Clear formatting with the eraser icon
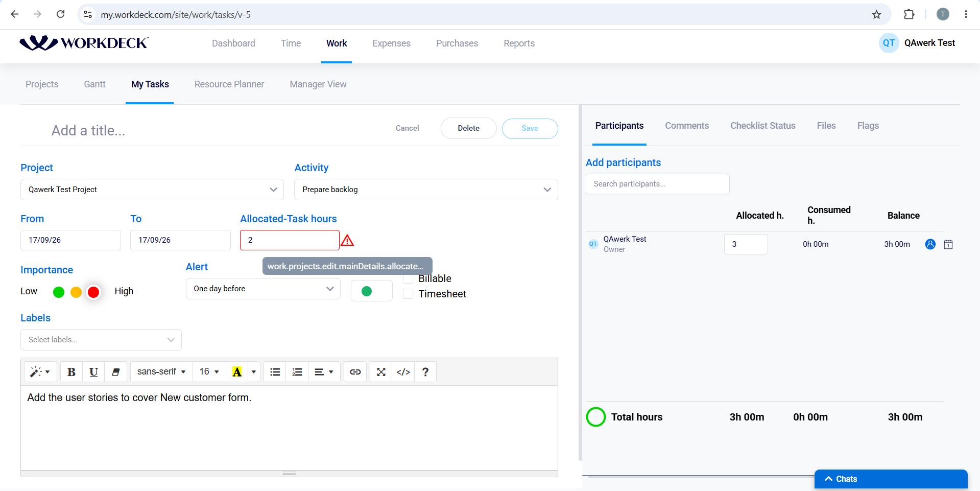The height and width of the screenshot is (491, 980). [x=116, y=372]
